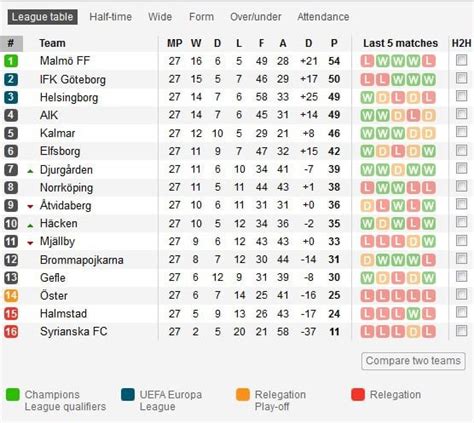Open the Brommapojkarna team link
Viewport: 474px width, 423px height.
(x=82, y=260)
